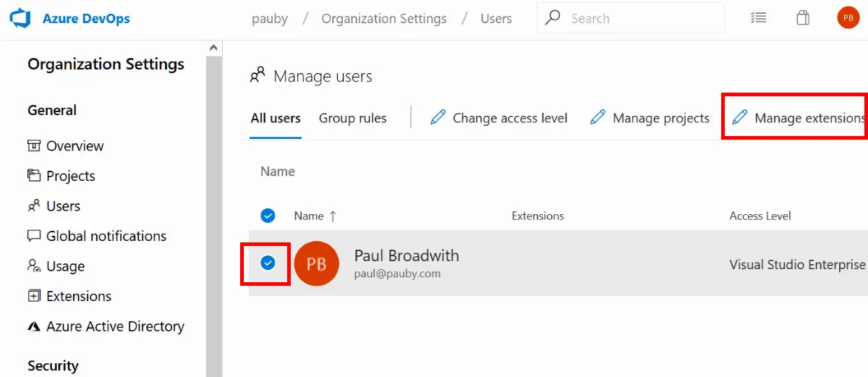This screenshot has height=377, width=868.
Task: Click the Manage users people icon
Action: (x=257, y=75)
